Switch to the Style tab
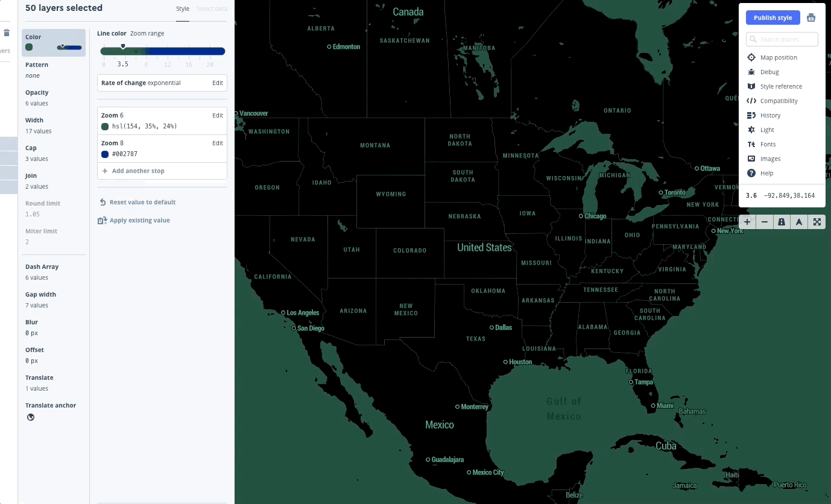831x504 pixels. [183, 9]
